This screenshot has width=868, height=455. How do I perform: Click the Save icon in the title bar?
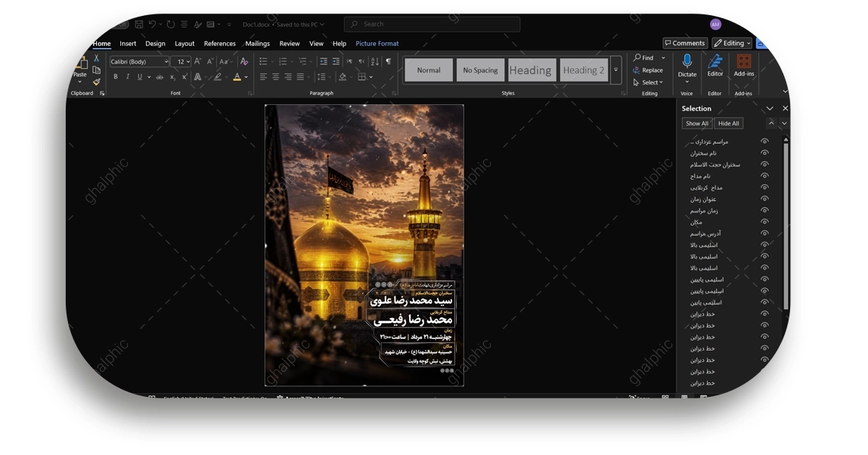pos(139,24)
